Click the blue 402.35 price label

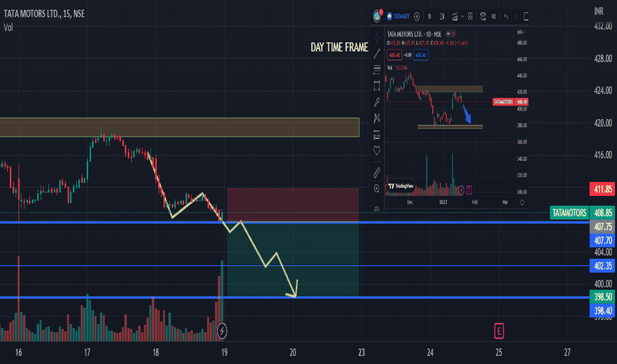click(x=603, y=266)
